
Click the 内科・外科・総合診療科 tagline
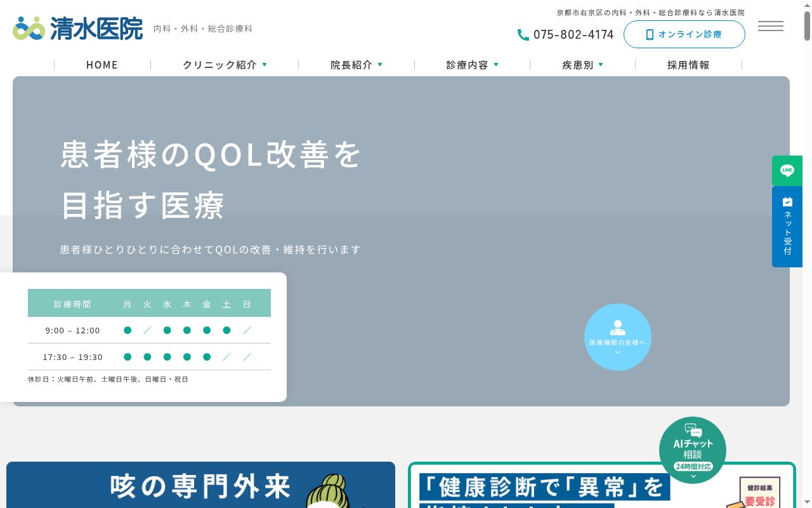coord(203,29)
